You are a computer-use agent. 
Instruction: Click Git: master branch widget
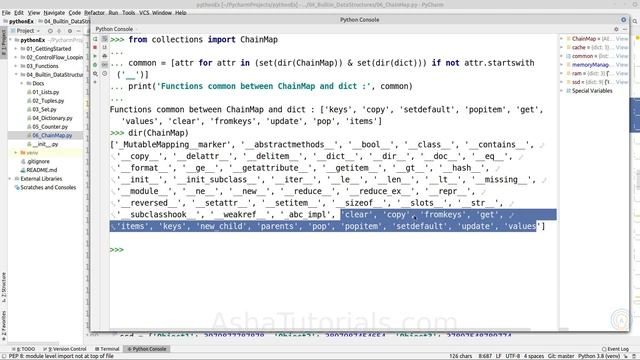[561, 356]
